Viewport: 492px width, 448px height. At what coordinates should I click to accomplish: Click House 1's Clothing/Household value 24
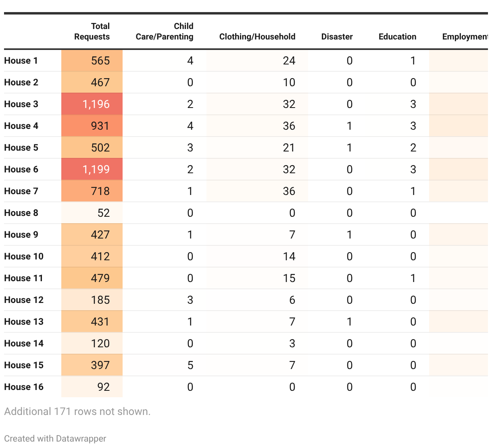[289, 60]
